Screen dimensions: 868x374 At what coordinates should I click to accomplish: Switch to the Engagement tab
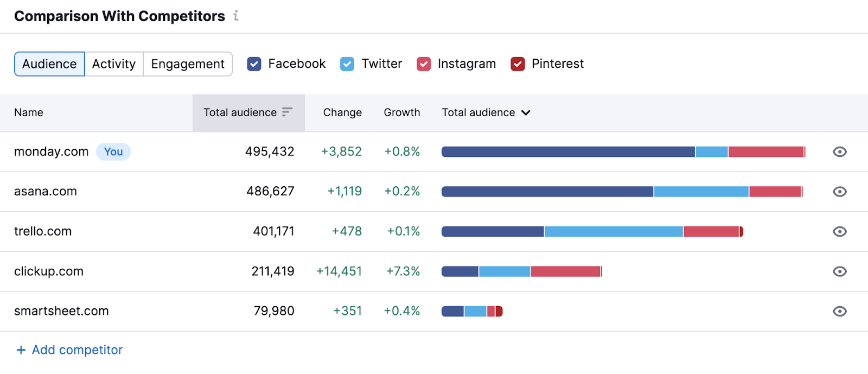(188, 64)
